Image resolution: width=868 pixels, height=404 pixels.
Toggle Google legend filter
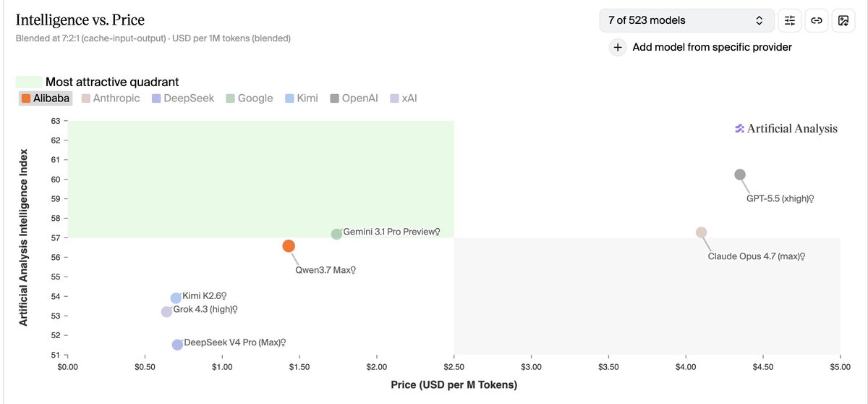250,98
